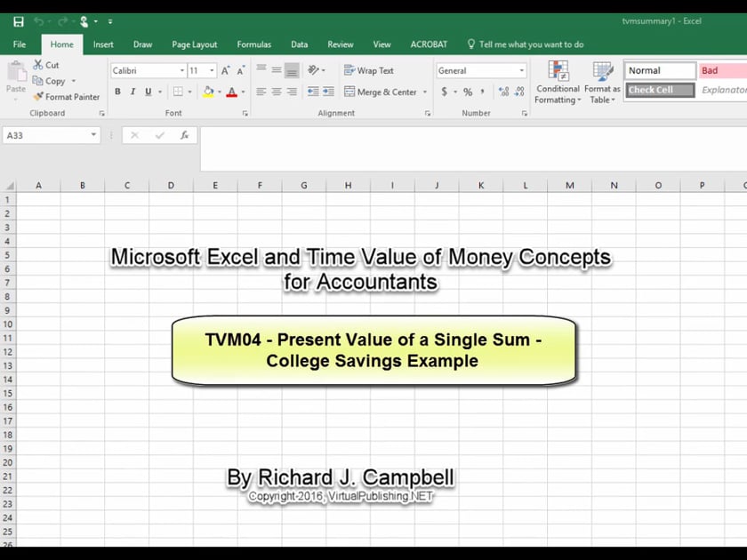Image resolution: width=747 pixels, height=560 pixels.
Task: Click the Insert Function fx icon
Action: tap(184, 135)
